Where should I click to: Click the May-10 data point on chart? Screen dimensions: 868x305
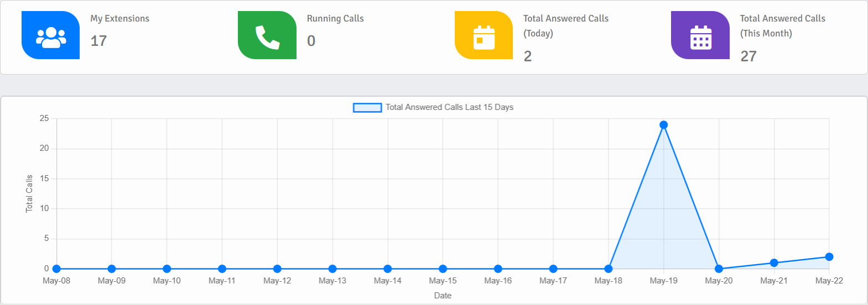pyautogui.click(x=167, y=269)
